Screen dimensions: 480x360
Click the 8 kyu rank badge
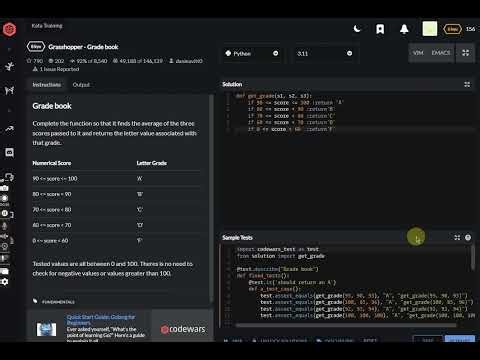tap(36, 47)
